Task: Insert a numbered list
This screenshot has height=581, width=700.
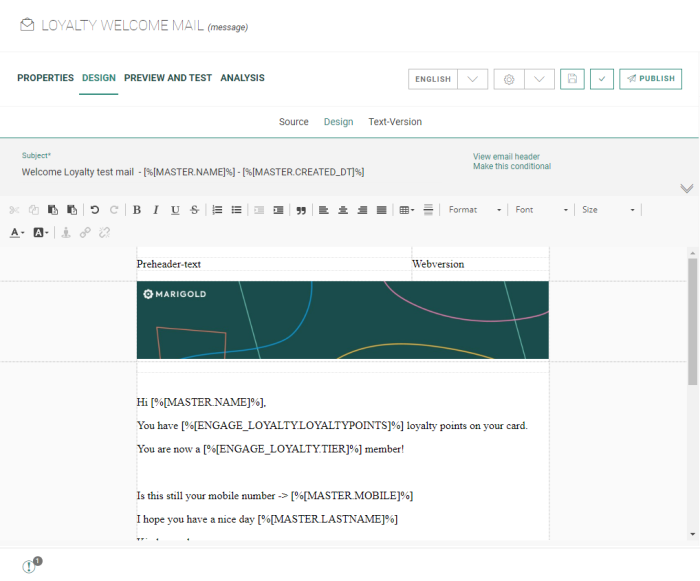Action: [217, 210]
